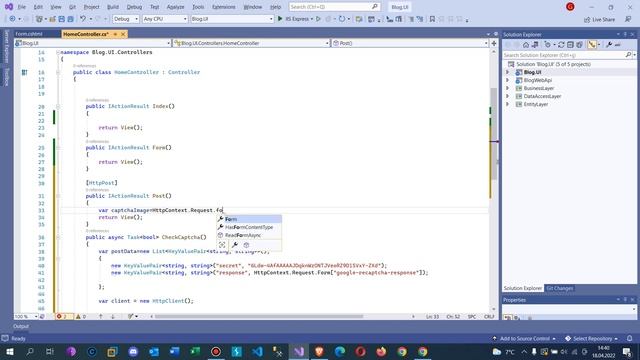Click Add to Source Control button
Screen dimensions: 640x360
524,339
